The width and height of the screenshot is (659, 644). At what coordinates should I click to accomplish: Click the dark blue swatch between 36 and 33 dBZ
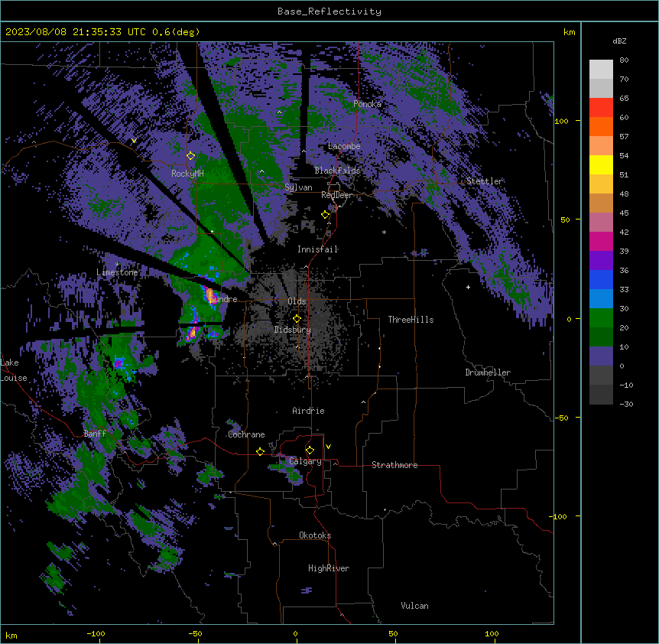coord(601,279)
